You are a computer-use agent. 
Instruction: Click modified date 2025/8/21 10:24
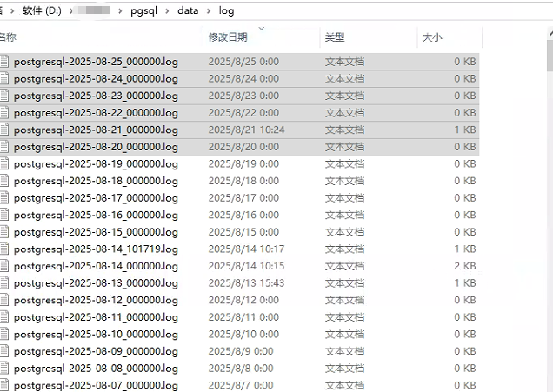(247, 130)
